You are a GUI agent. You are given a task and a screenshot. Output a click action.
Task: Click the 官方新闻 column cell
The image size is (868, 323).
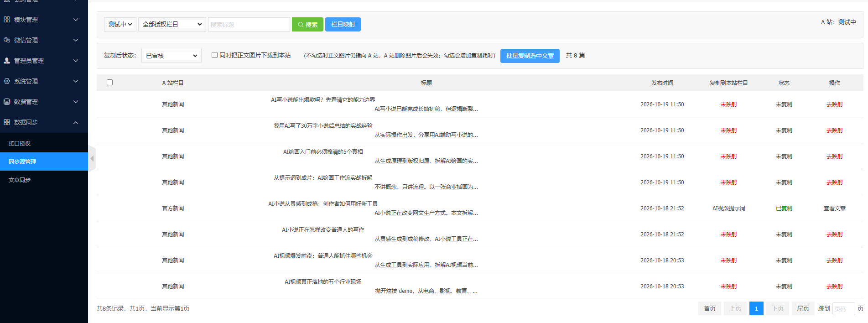coord(173,208)
